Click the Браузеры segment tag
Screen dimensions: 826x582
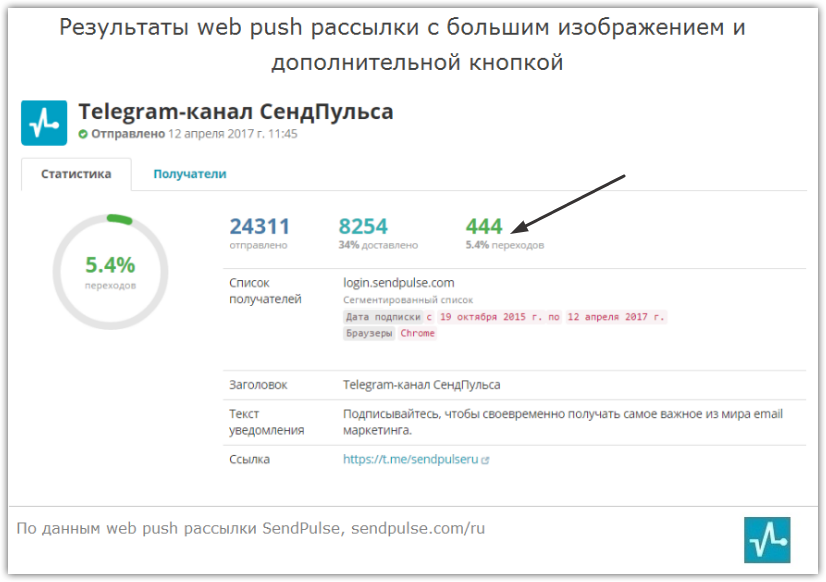369,333
